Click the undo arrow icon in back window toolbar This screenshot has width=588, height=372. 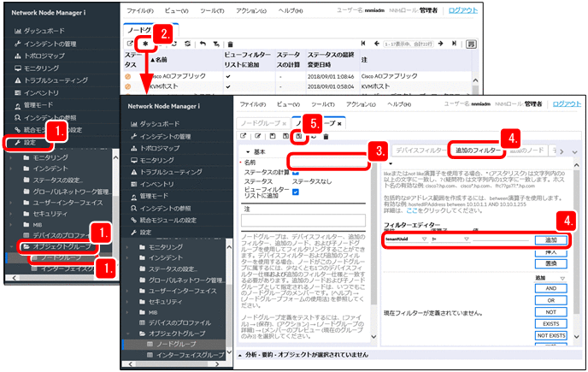(x=203, y=44)
